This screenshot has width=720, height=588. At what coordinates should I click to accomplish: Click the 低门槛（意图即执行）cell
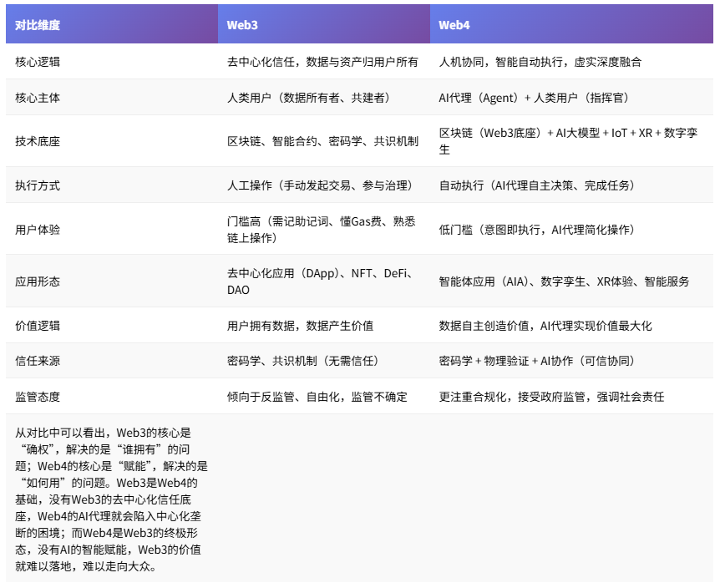[536, 229]
